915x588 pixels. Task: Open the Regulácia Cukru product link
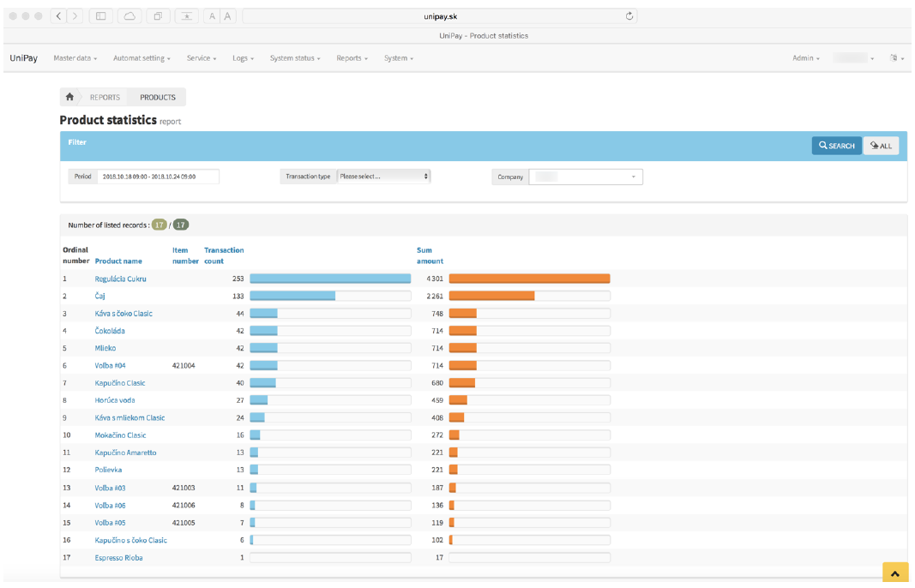(x=122, y=279)
